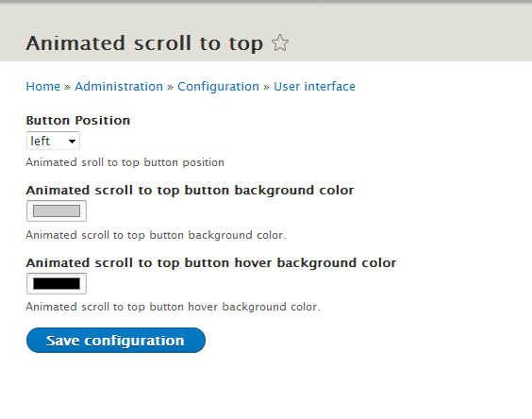This screenshot has height=419, width=532.
Task: Open the Button Position select showing left
Action: click(53, 141)
